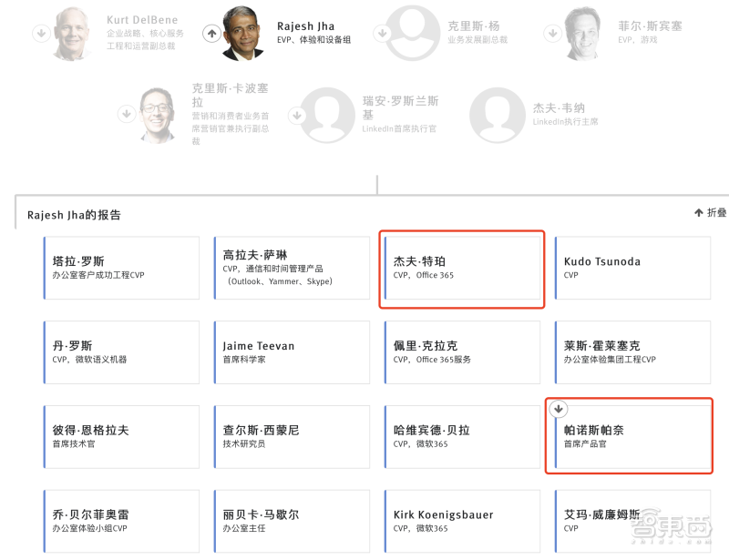Select the Rajesh Jha name
This screenshot has height=560, width=729.
(x=305, y=26)
